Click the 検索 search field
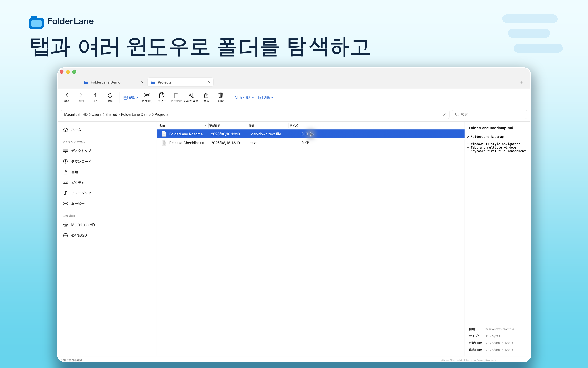The image size is (588, 368). point(489,114)
